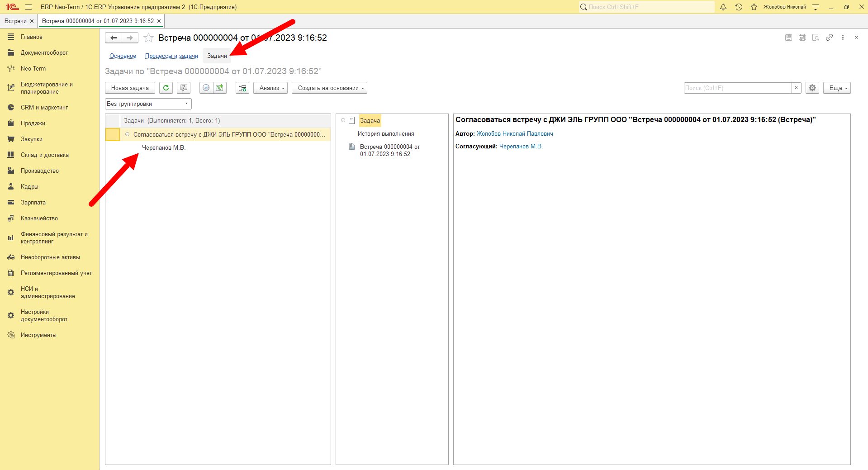Image resolution: width=868 pixels, height=470 pixels.
Task: Open the Анализ dropdown menu
Action: [x=270, y=88]
